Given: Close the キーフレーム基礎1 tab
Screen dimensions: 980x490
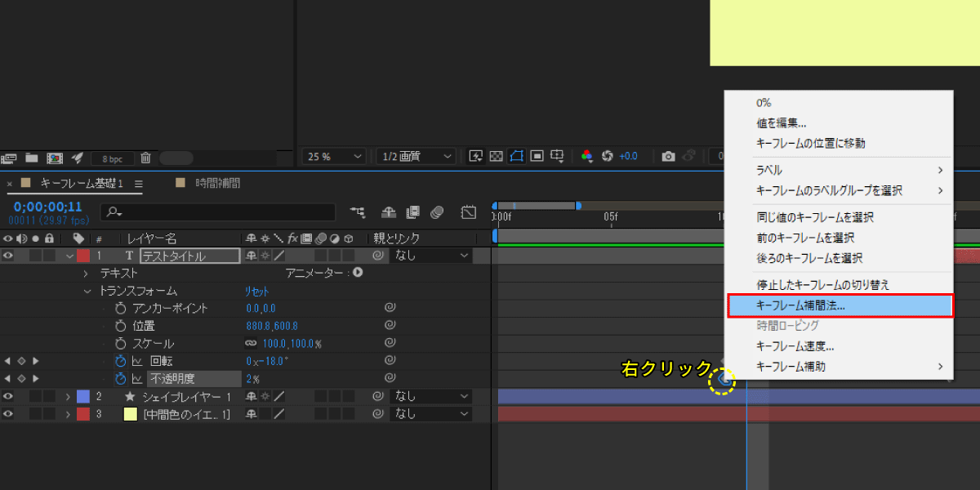Looking at the screenshot, I should 9,184.
